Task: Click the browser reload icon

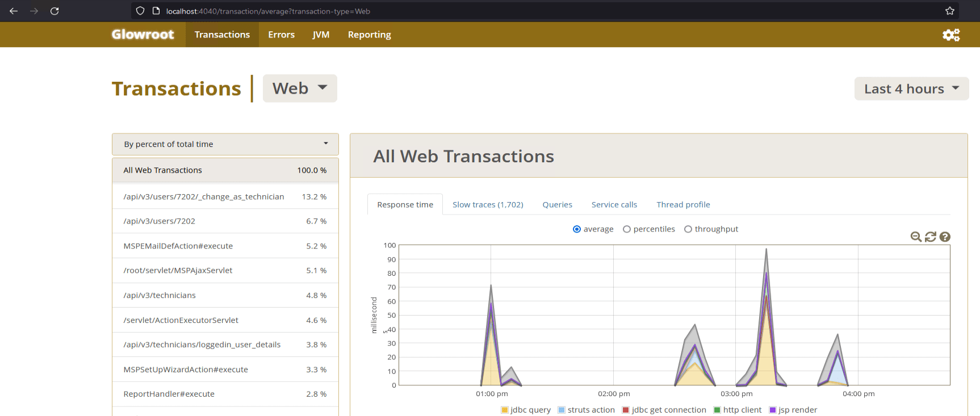Action: [55, 11]
